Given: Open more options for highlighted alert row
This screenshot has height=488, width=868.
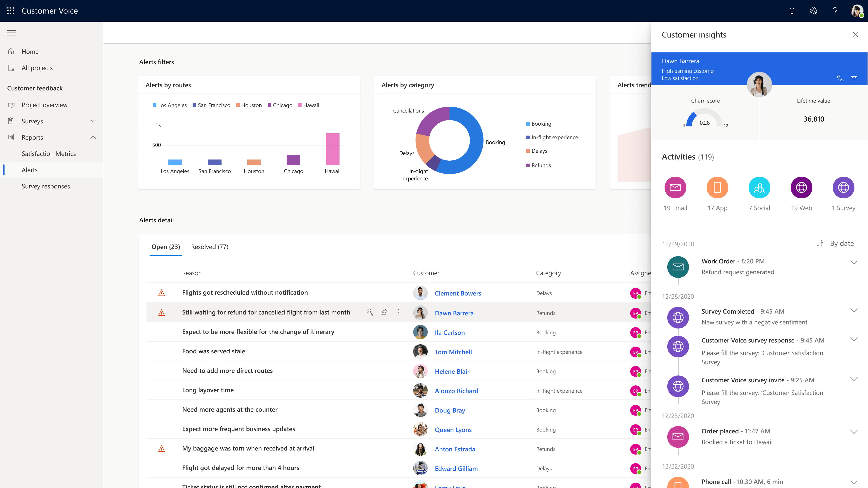Looking at the screenshot, I should 399,312.
